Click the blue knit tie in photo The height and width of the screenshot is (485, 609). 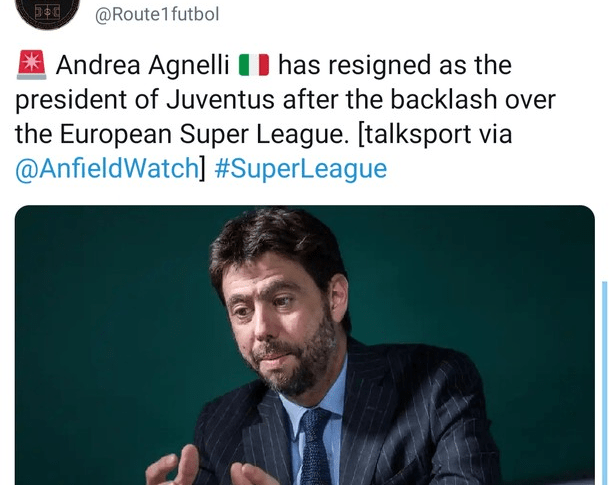[x=317, y=447]
